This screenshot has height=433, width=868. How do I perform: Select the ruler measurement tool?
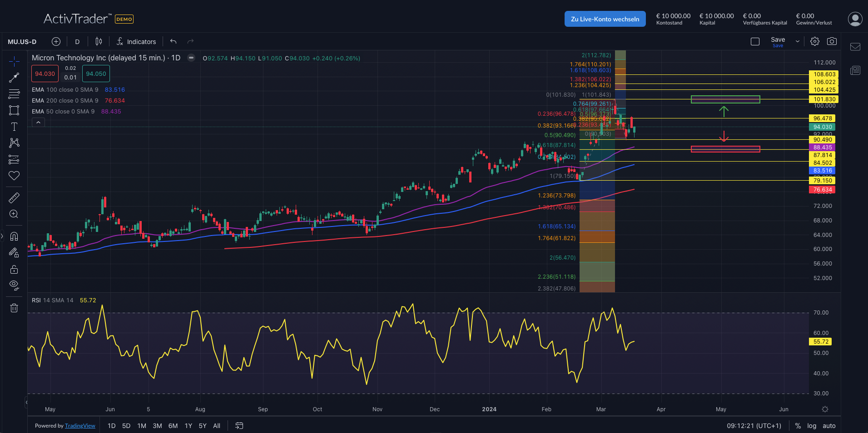[14, 197]
